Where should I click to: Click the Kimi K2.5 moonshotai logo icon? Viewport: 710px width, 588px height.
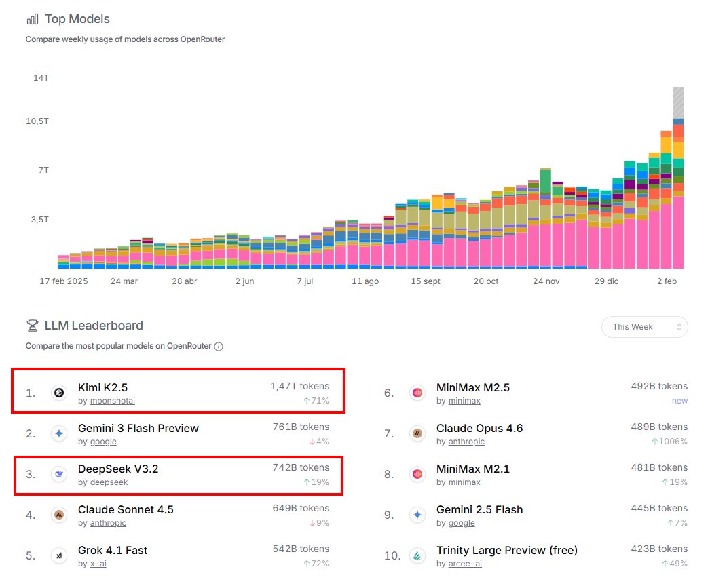[59, 393]
